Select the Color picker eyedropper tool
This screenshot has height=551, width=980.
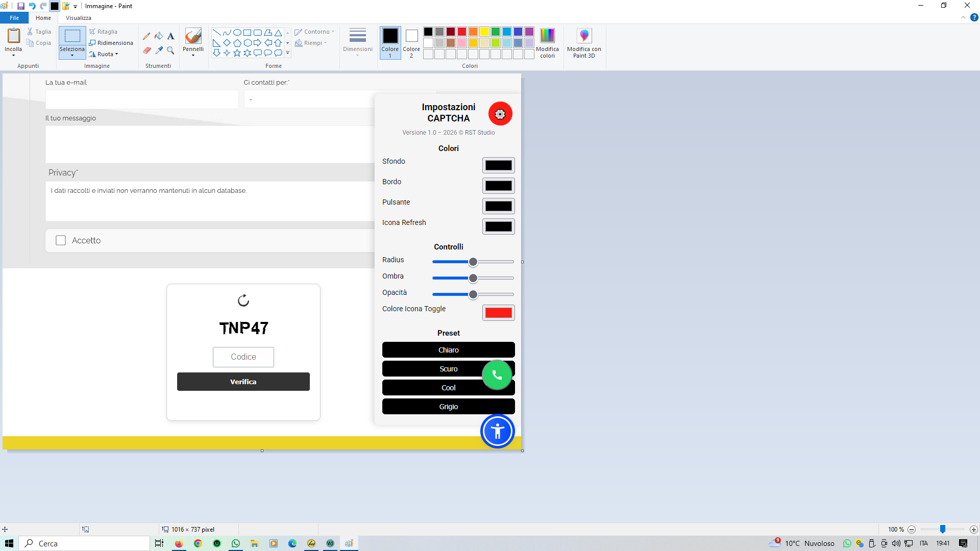tap(159, 51)
